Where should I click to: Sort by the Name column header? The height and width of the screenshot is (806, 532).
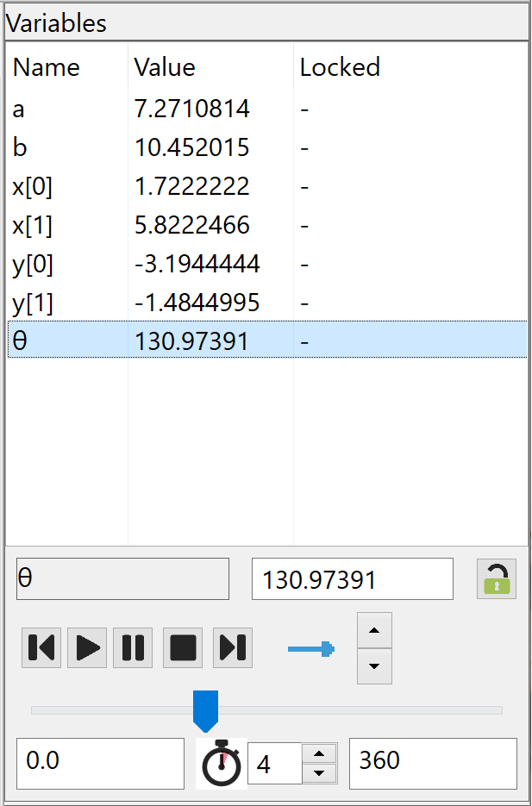point(47,67)
